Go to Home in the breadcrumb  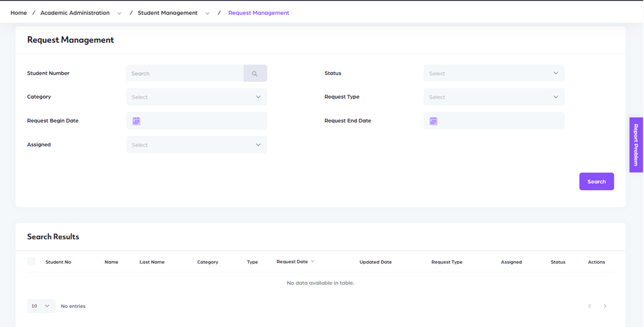point(18,13)
